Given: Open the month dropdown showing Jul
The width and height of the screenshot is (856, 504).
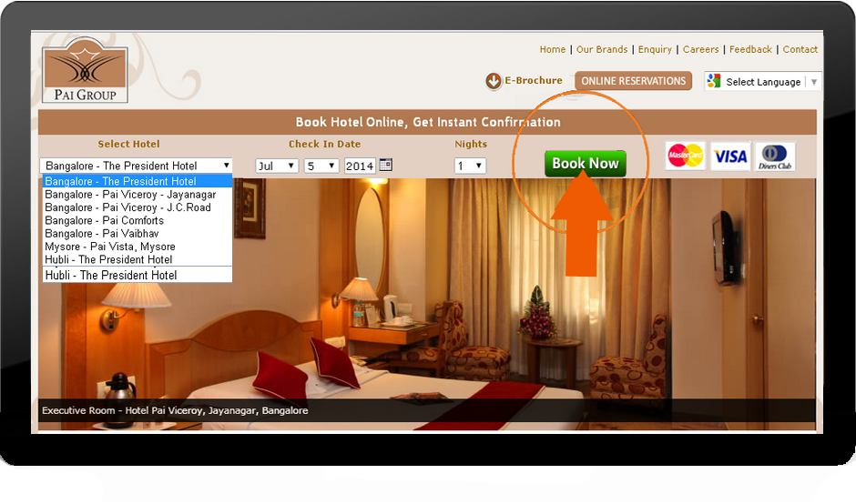Looking at the screenshot, I should pos(277,166).
